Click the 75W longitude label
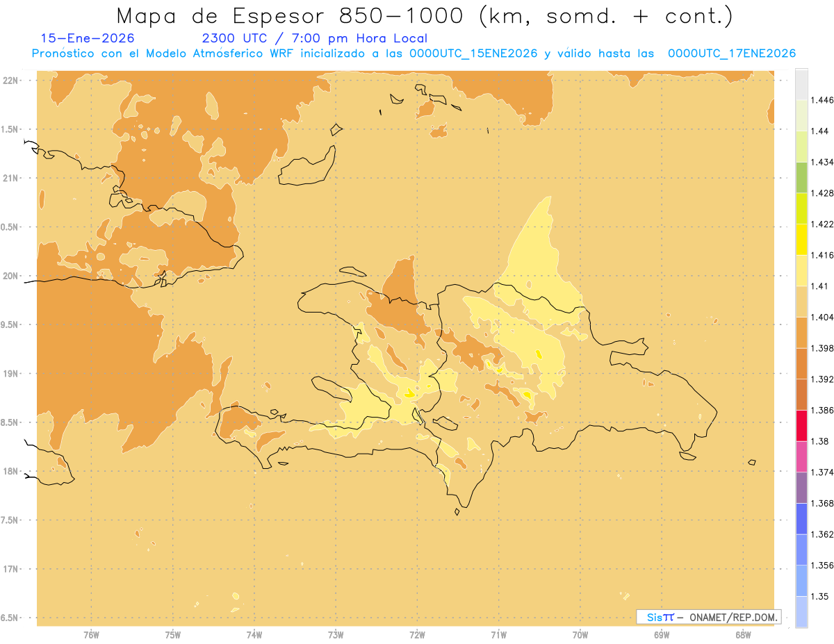The height and width of the screenshot is (644, 834). pos(173,634)
